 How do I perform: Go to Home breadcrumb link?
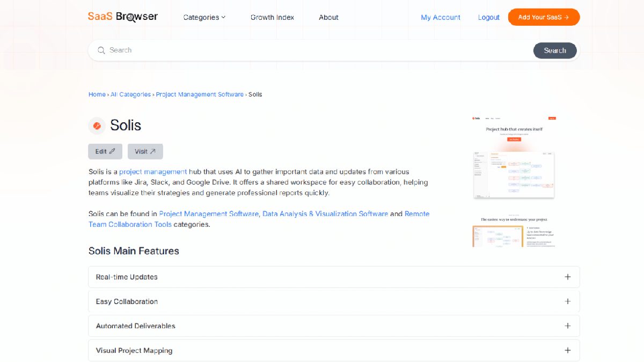pyautogui.click(x=97, y=94)
